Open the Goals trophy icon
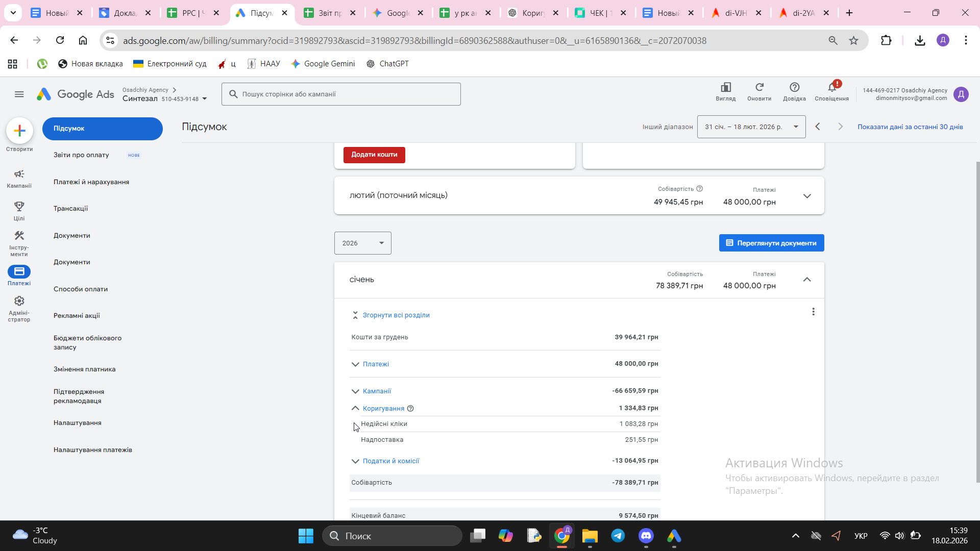The width and height of the screenshot is (980, 551). tap(19, 207)
